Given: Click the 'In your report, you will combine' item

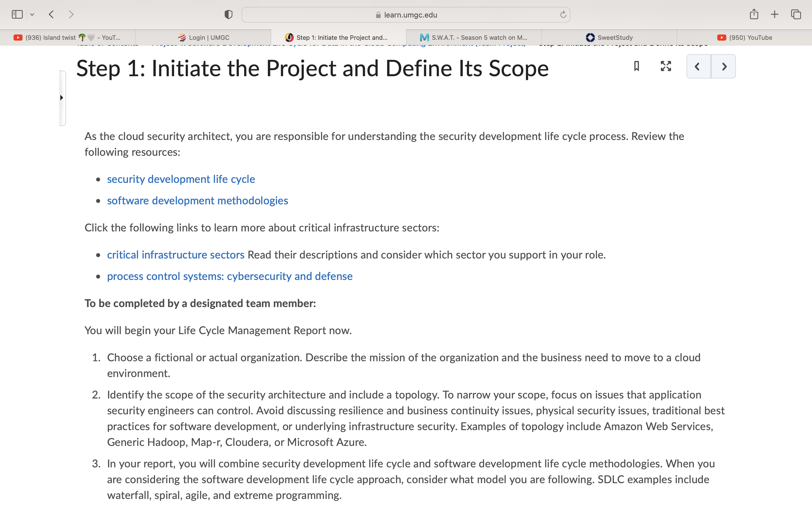Looking at the screenshot, I should (411, 479).
